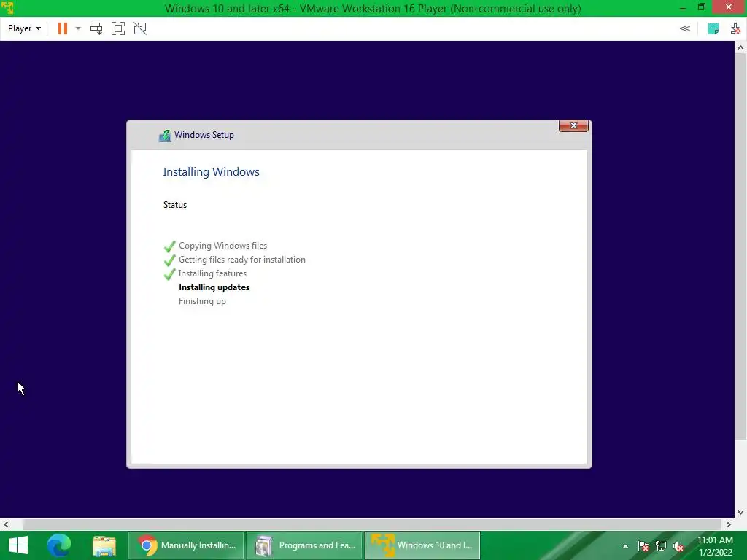
Task: Click 'Finishing up' step
Action: 202,301
